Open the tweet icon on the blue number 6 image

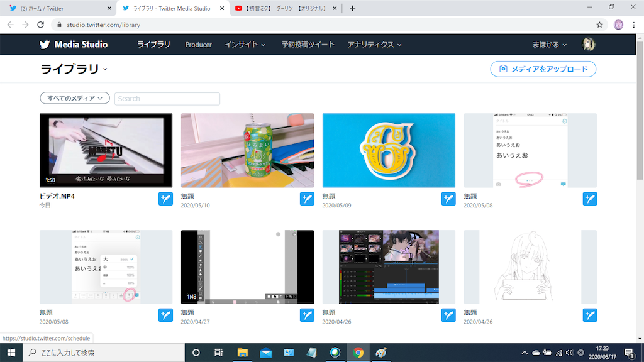(448, 199)
